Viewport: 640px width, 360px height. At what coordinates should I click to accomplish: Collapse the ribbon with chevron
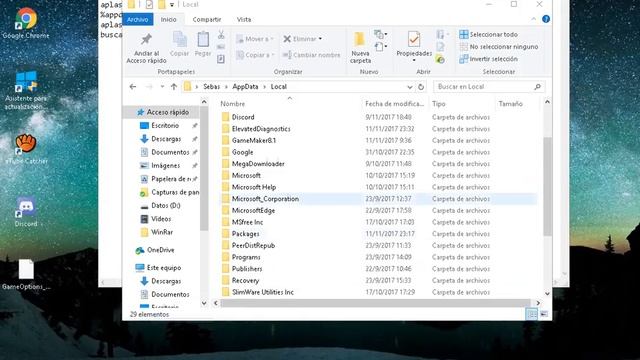[533, 19]
